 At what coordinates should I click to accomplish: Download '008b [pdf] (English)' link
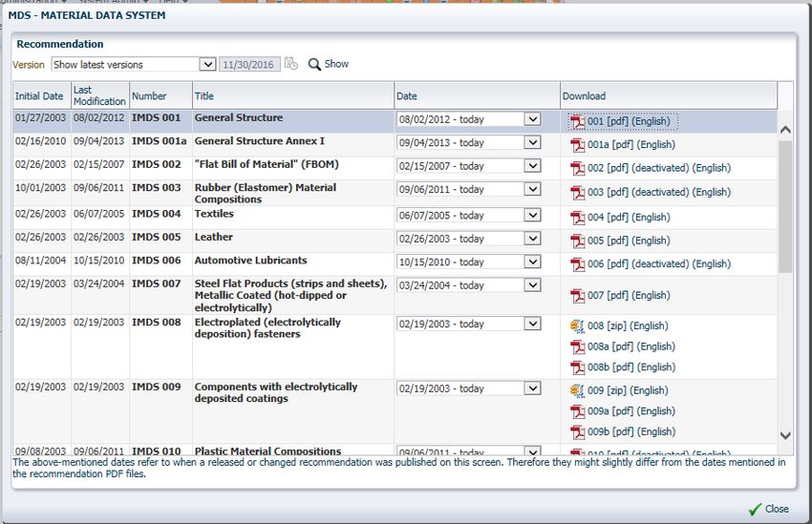coord(631,367)
